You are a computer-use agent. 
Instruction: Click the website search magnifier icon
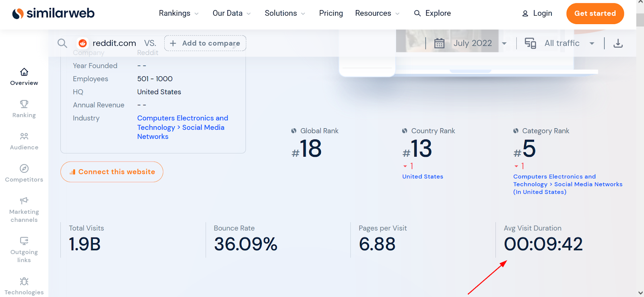click(62, 43)
